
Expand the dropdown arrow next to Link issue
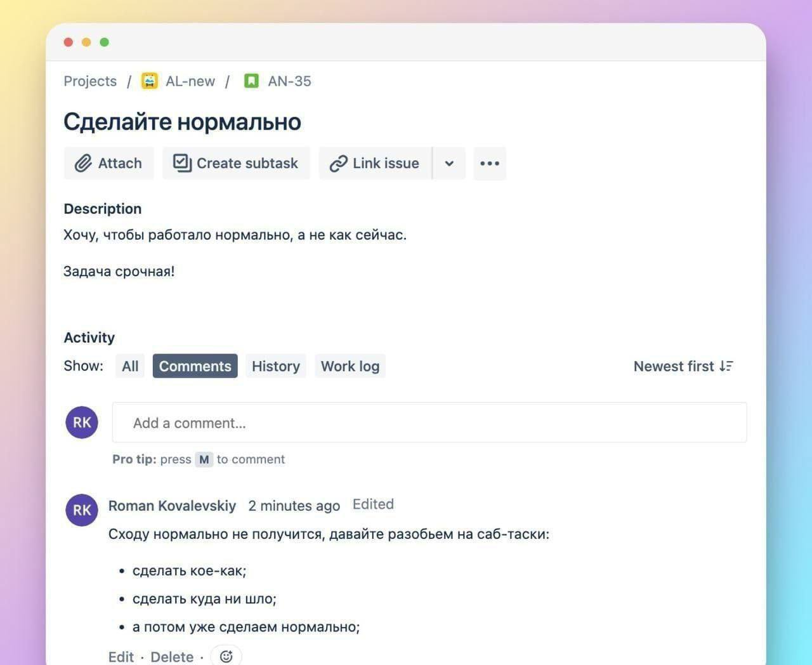(449, 163)
